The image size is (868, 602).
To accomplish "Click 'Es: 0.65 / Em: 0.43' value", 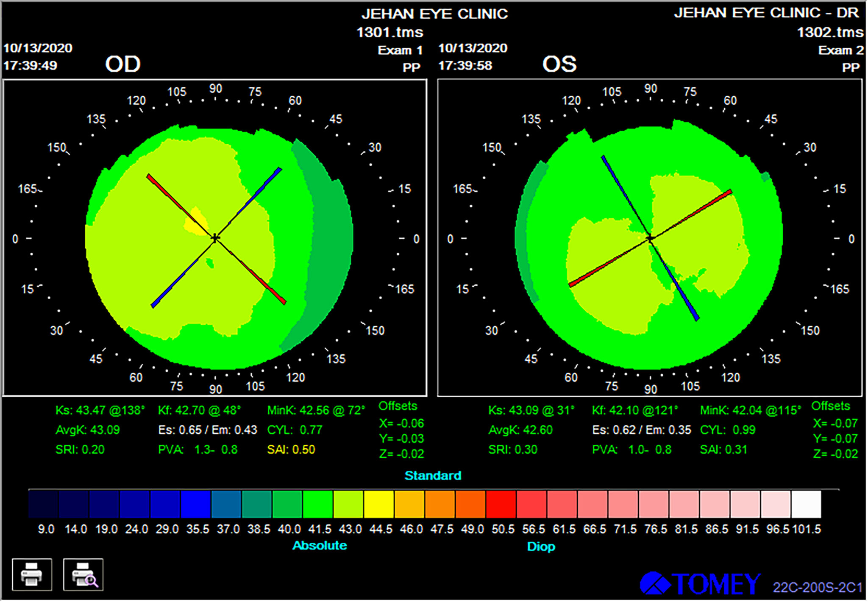I will [x=208, y=430].
